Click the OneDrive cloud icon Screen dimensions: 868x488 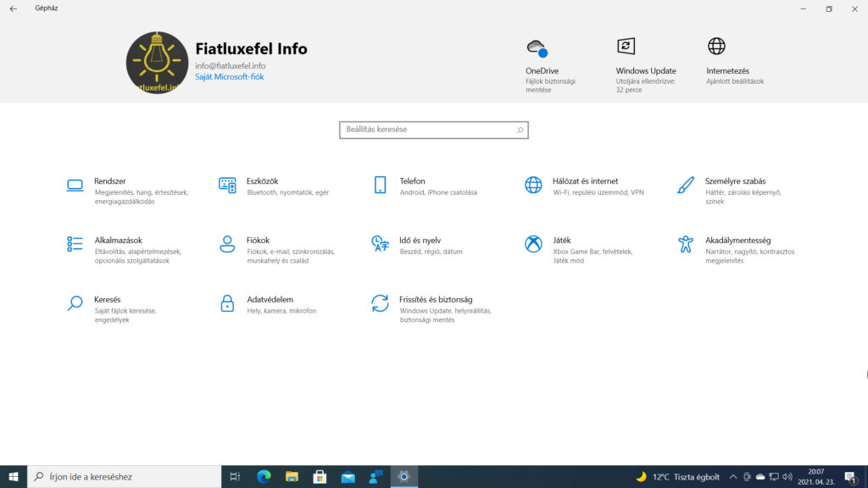[537, 48]
